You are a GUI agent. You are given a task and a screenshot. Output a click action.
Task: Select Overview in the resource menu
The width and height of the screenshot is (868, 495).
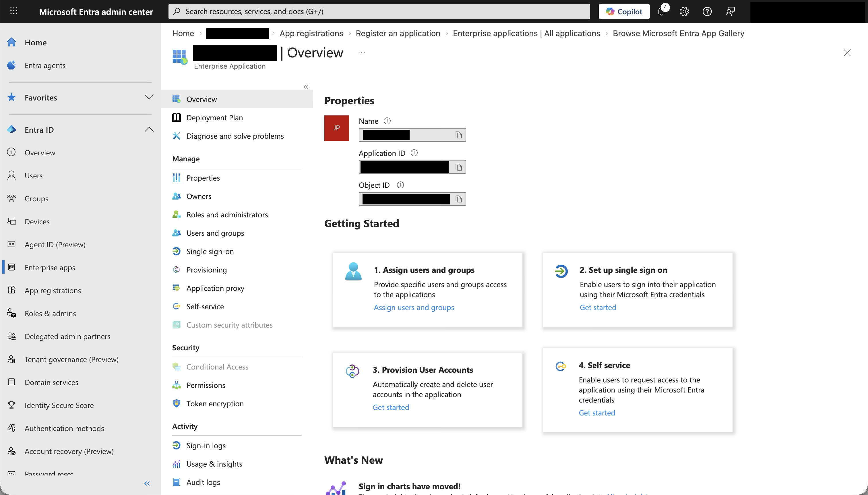click(237, 99)
